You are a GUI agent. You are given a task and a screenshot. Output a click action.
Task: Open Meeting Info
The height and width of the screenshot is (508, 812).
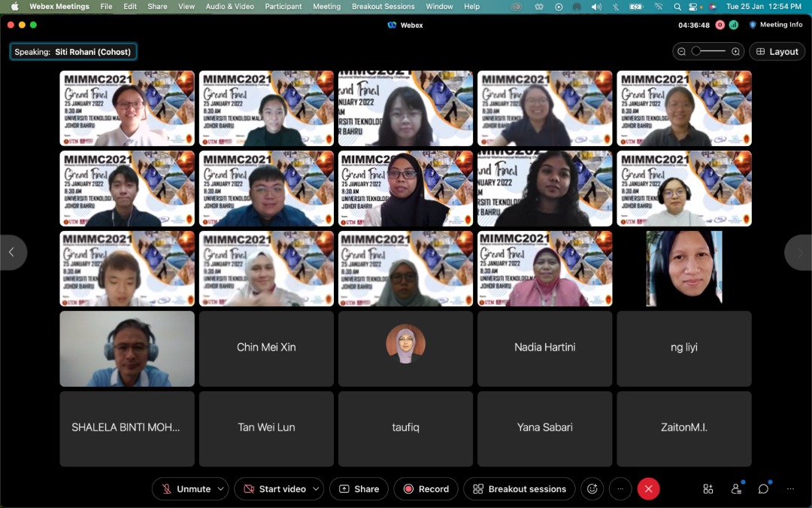[x=776, y=25]
